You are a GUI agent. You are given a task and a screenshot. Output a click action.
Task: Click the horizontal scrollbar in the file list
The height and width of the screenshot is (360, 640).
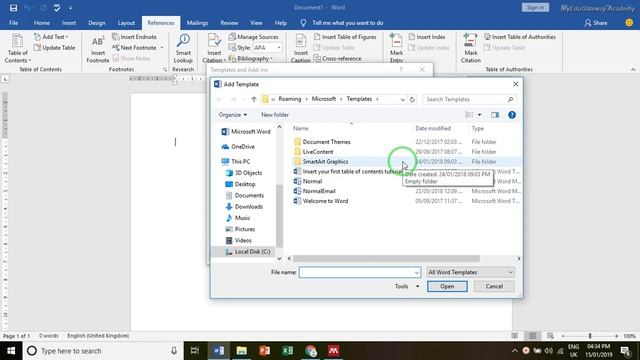tap(386, 258)
